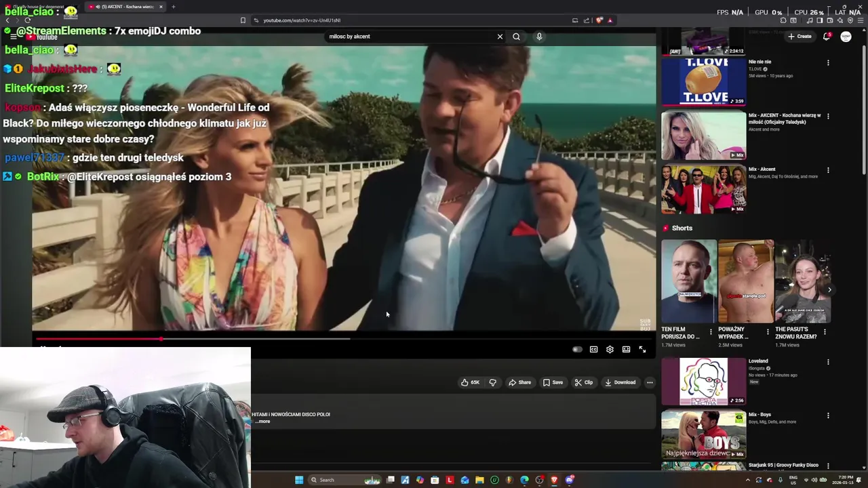Click the search magnifier button
868x488 pixels.
point(516,37)
